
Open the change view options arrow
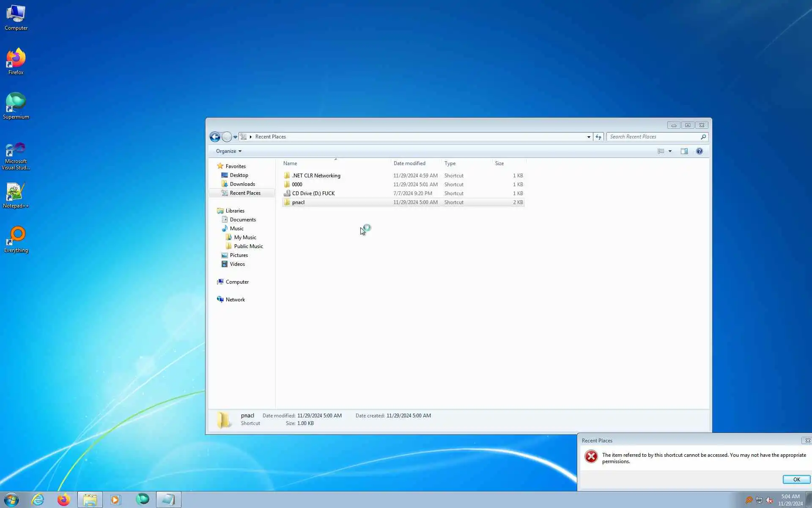(x=670, y=151)
